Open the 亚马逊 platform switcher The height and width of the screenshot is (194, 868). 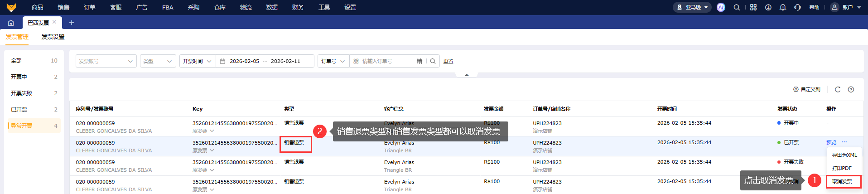tap(692, 7)
